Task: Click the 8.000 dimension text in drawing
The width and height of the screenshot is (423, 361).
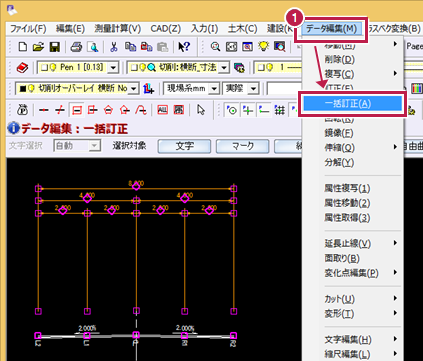Action: pyautogui.click(x=136, y=183)
